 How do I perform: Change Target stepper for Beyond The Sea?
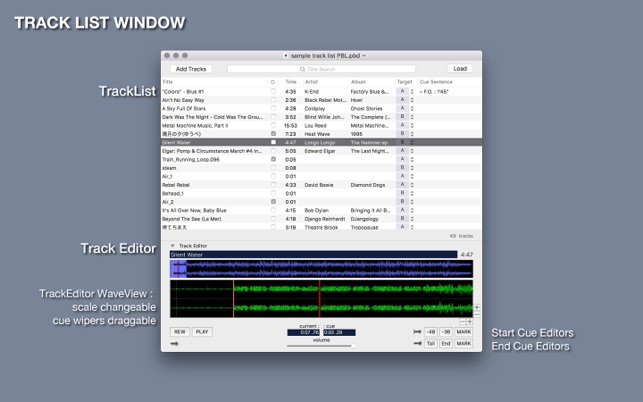[x=412, y=219]
